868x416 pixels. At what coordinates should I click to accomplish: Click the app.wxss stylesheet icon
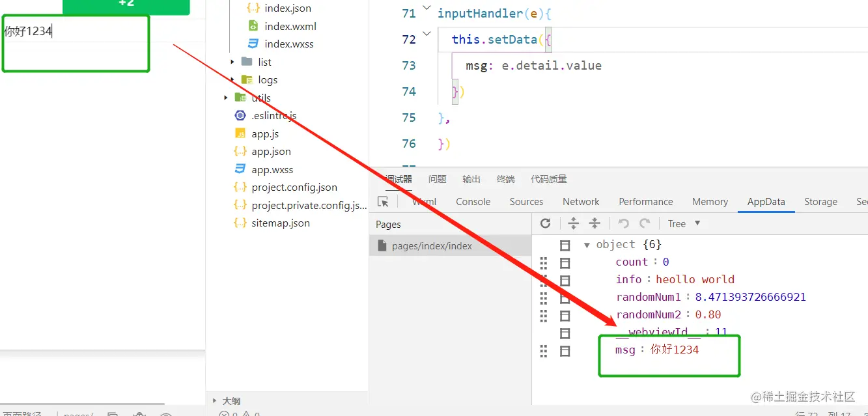coord(240,169)
